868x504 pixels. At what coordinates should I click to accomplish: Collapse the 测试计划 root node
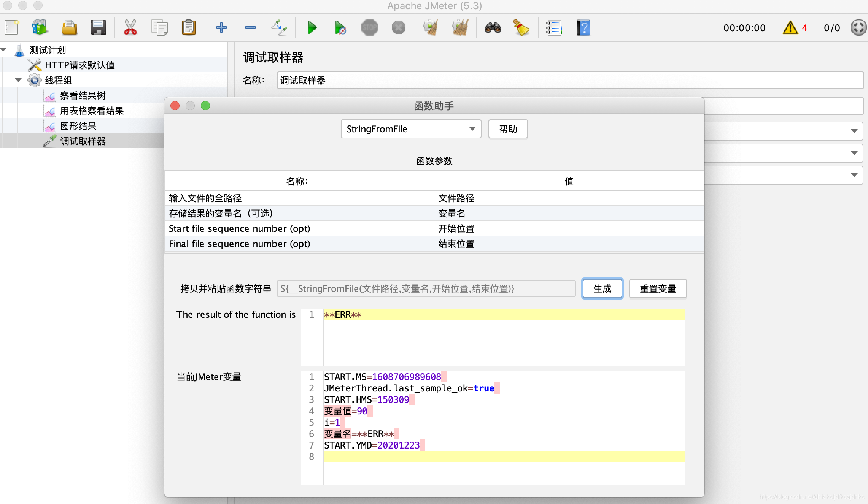click(x=4, y=50)
